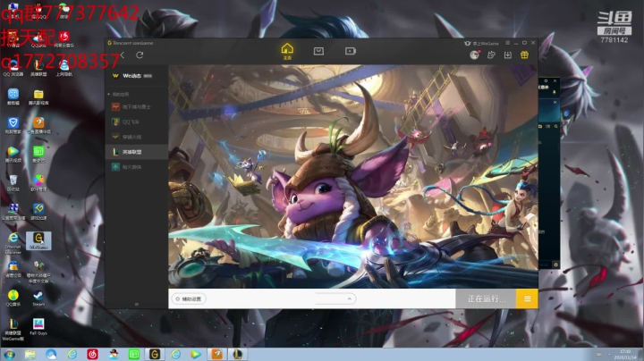The width and height of the screenshot is (644, 361).
Task: Open the QQ音乐 desktop icon
Action: [x=13, y=298]
